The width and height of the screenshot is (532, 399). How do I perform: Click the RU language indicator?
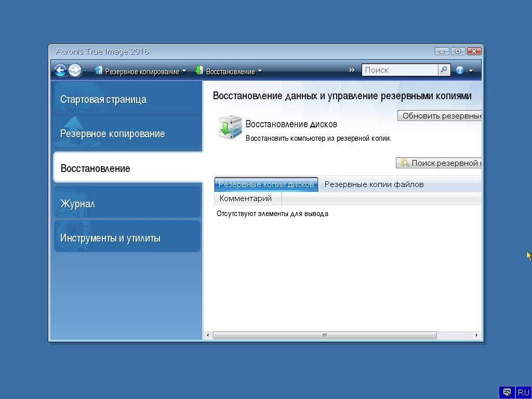[524, 392]
